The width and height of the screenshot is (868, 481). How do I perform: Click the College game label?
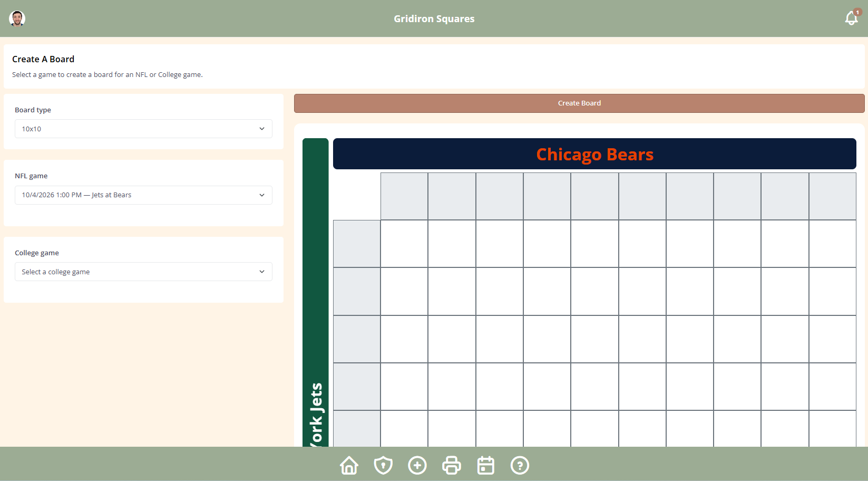(37, 253)
